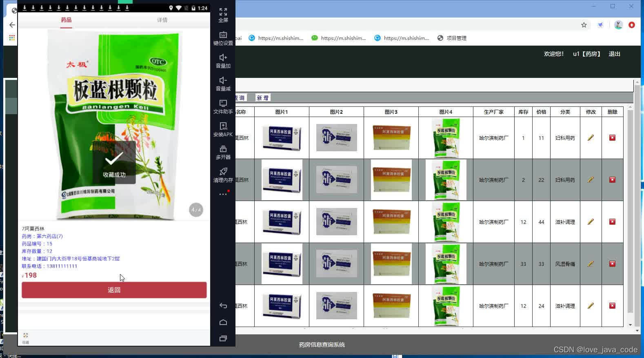Open the third https://m.shishim... bookmark
Screen dimensions: 644x358
(x=402, y=38)
